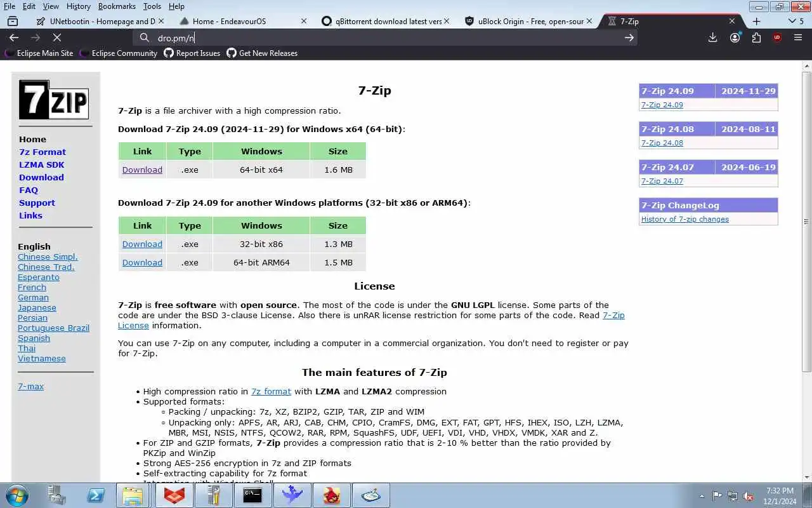The image size is (812, 508).
Task: Click the uBlock Origin toolbar icon
Action: pyautogui.click(x=777, y=37)
